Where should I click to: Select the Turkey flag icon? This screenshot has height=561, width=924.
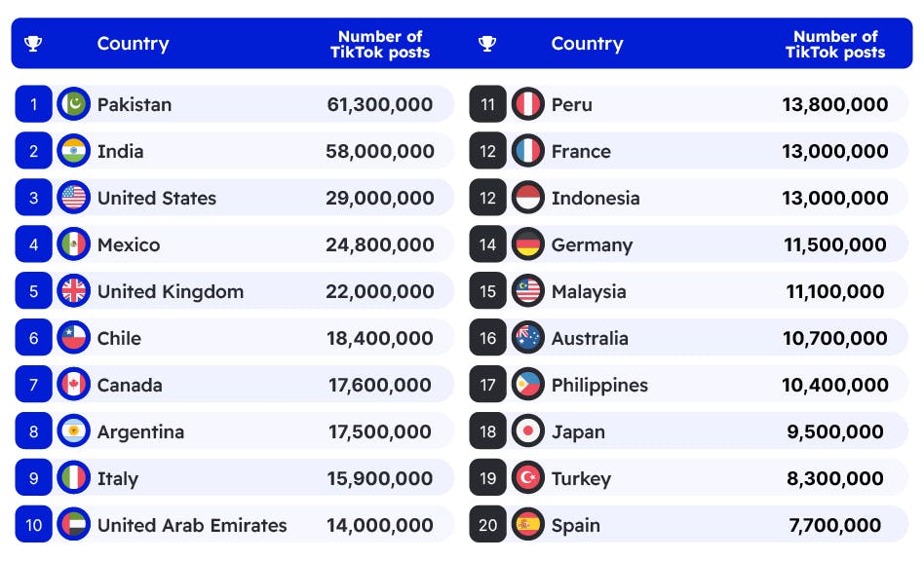[x=527, y=478]
